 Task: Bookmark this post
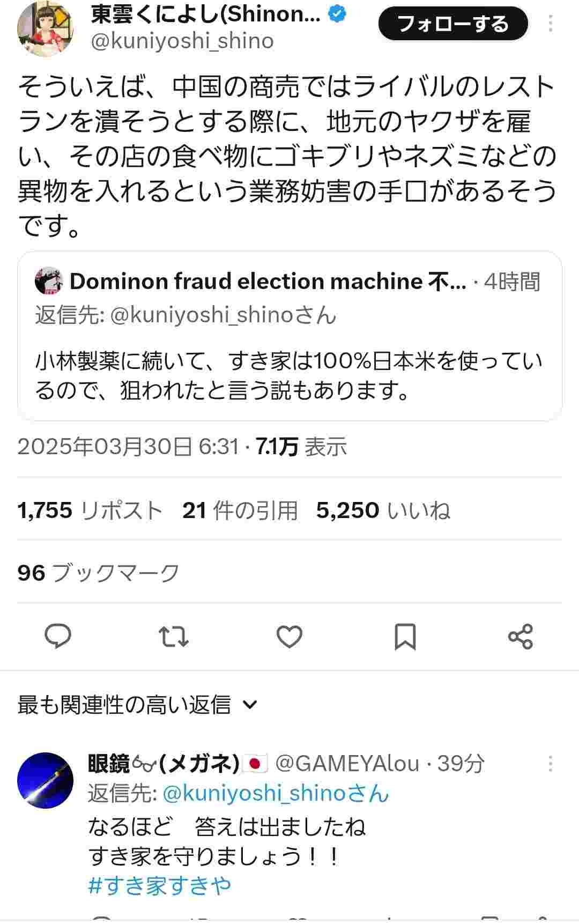pos(405,637)
